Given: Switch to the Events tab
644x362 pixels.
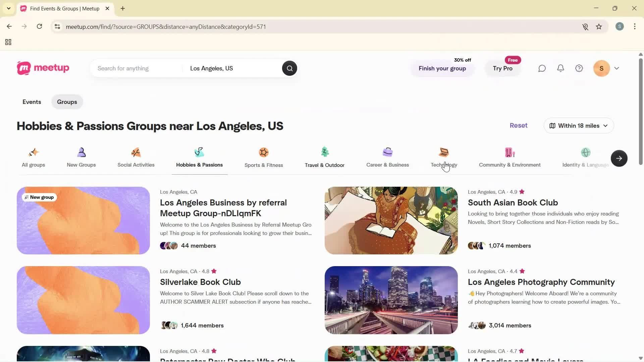Looking at the screenshot, I should 32,102.
